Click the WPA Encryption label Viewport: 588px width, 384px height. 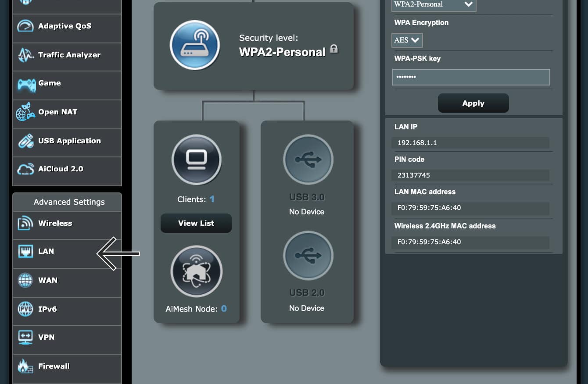click(x=421, y=23)
